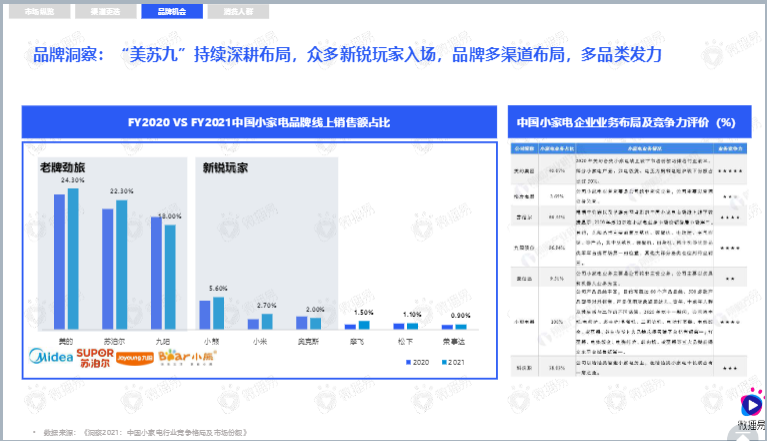Click the 2.00% value label

coord(315,309)
